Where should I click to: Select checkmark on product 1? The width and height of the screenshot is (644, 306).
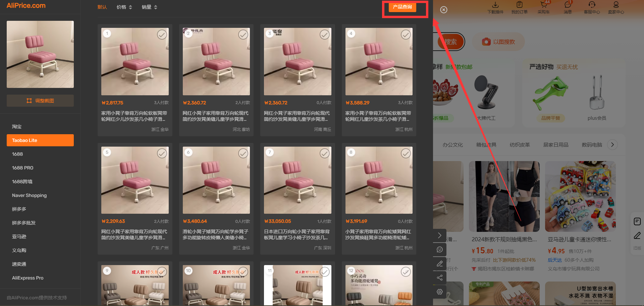click(162, 35)
